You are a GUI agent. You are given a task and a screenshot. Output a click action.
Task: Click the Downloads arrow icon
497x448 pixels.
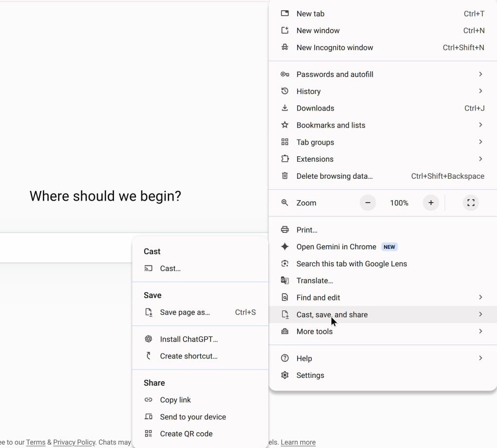click(285, 108)
